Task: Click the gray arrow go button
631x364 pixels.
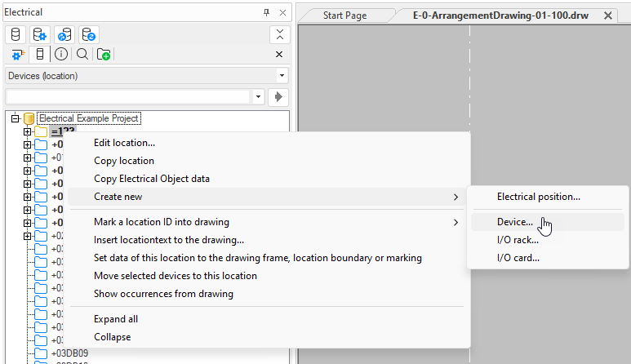Action: tap(279, 97)
